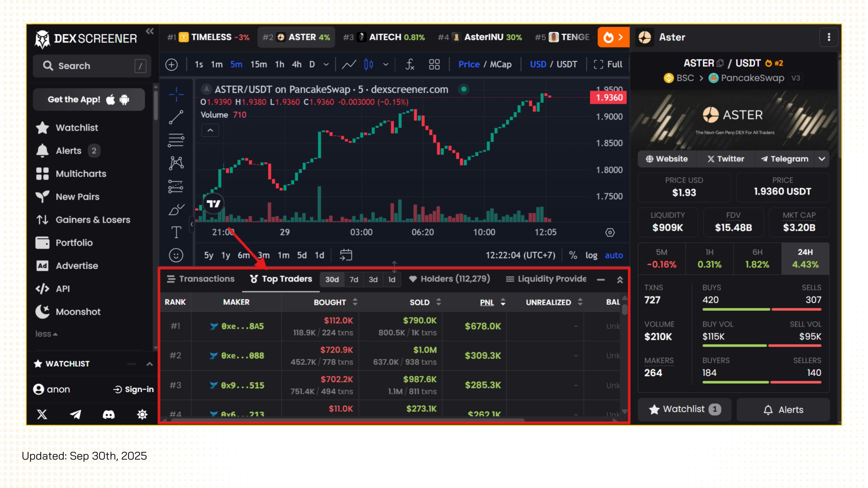Viewport: 868px width, 488px height.
Task: Open chart settings gear icon
Action: pos(610,232)
